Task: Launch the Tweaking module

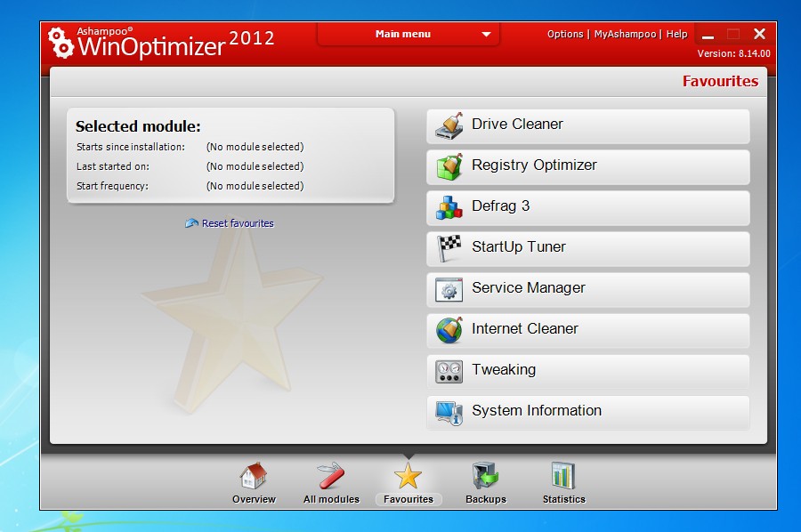Action: (x=588, y=371)
